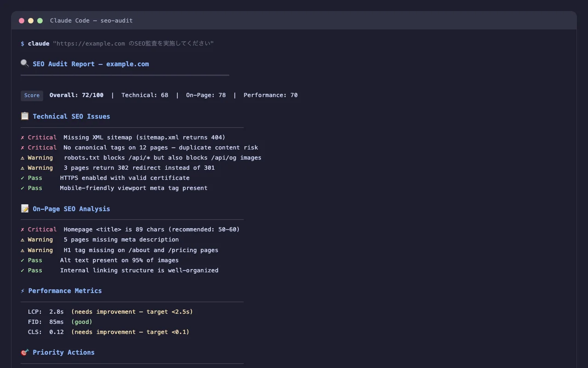Click 'Internal linking structure is well-organized'

(x=139, y=270)
